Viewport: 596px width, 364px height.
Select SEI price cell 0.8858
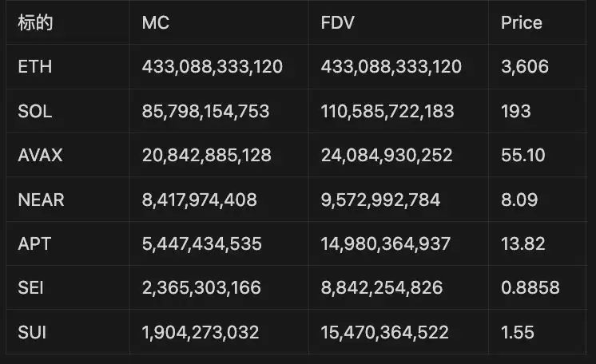coord(530,287)
